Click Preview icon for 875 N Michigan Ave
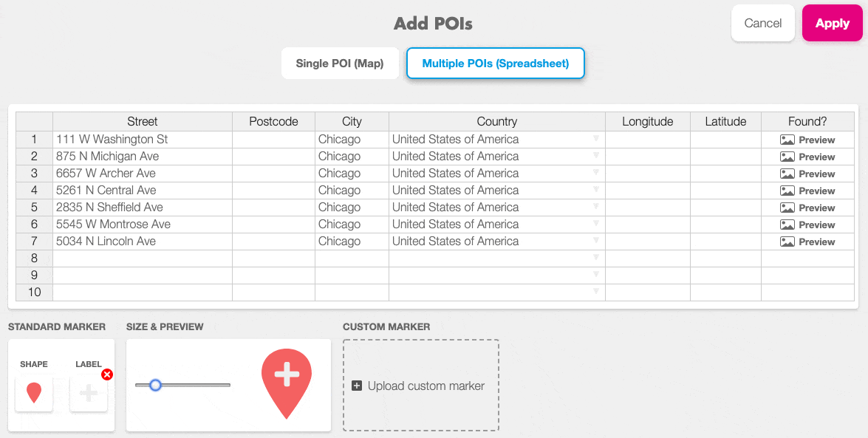 787,157
